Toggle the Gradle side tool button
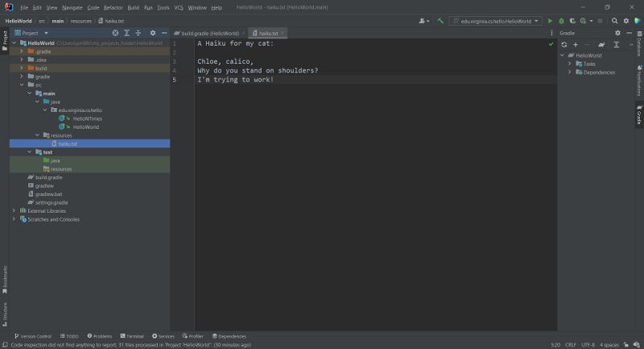 (x=639, y=114)
